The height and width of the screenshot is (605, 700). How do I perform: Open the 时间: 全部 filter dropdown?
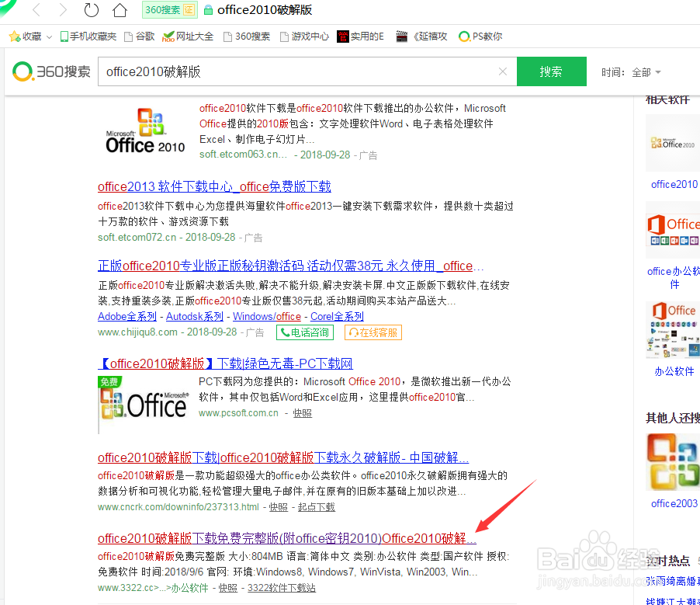coord(631,72)
